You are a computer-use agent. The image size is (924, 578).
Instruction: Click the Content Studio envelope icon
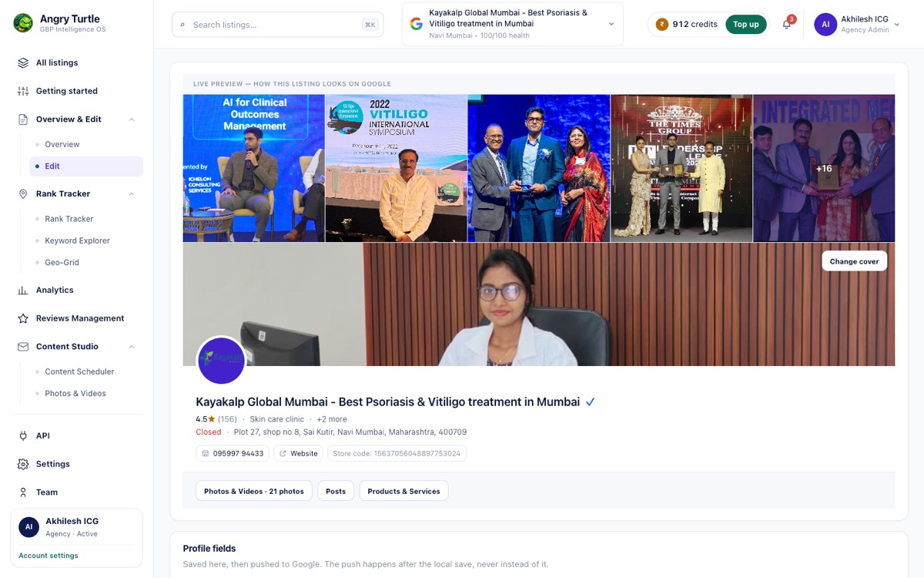[23, 347]
